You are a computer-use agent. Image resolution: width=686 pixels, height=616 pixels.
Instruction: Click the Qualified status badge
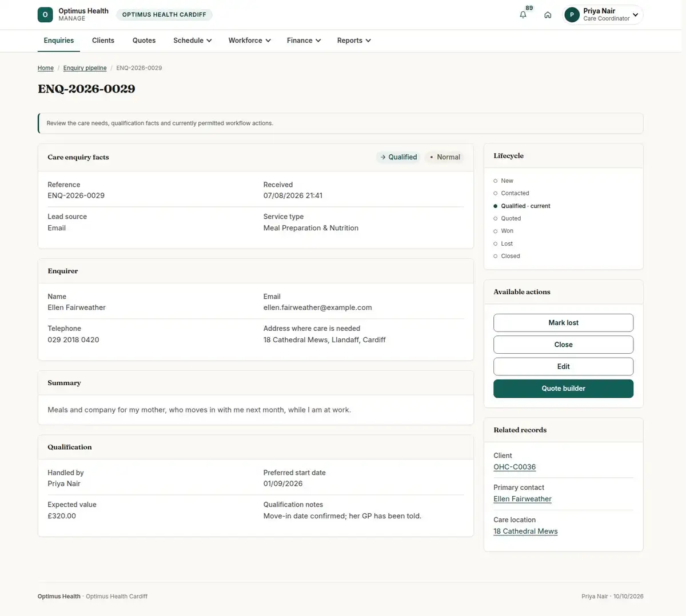tap(399, 157)
